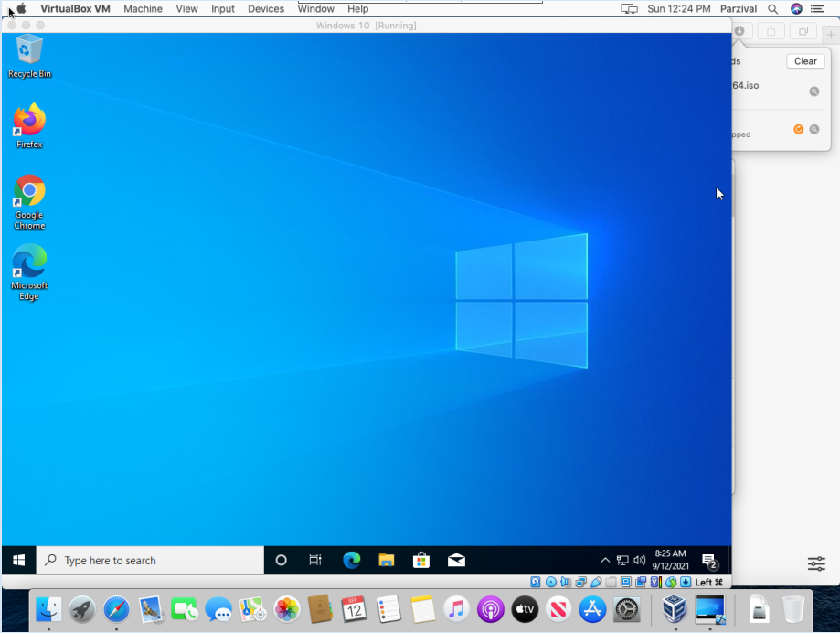Open Calendar from the Dock
Viewport: 840px width, 633px height.
pyautogui.click(x=354, y=609)
